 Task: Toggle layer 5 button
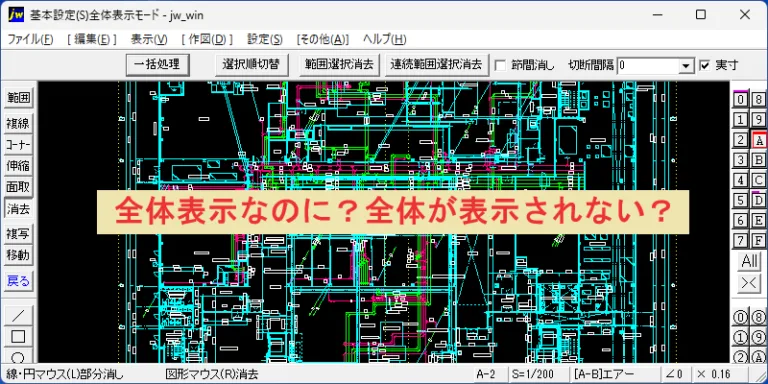(x=741, y=200)
